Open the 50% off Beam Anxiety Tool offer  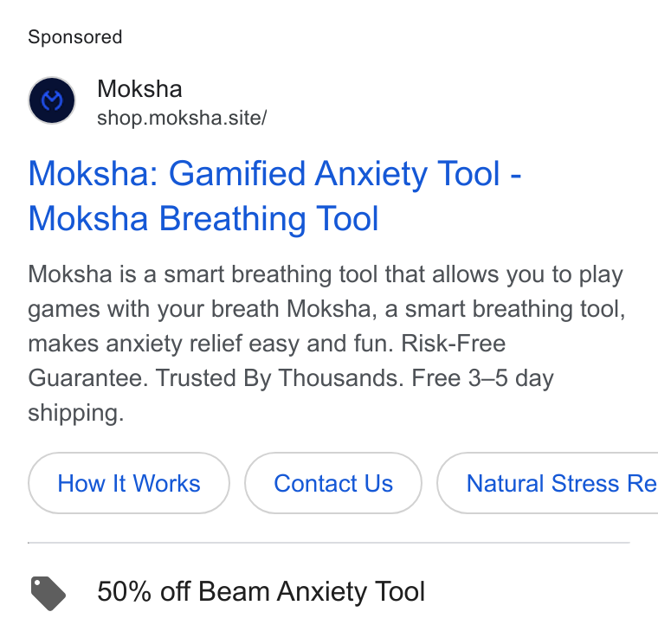click(261, 591)
